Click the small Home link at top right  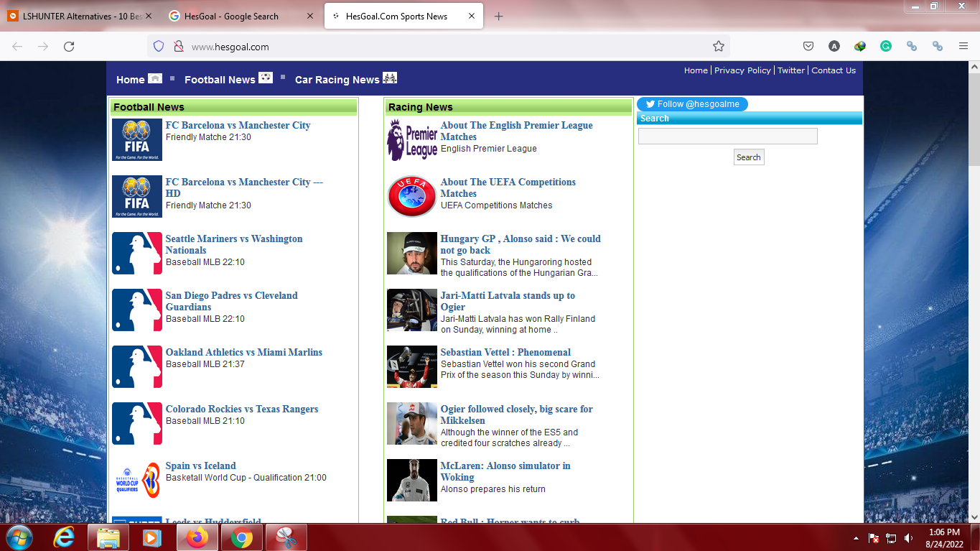(696, 70)
